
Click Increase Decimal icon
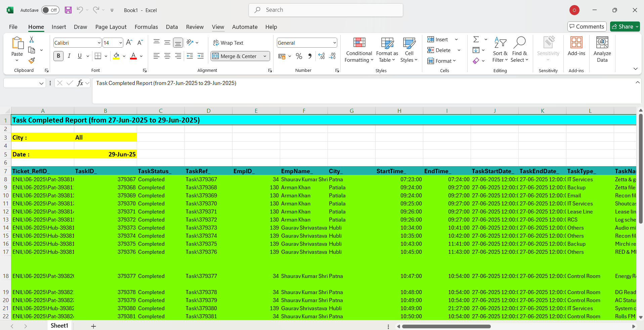pos(321,56)
